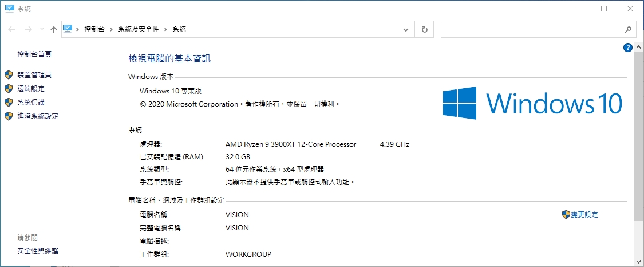Image resolution: width=644 pixels, height=267 pixels.
Task: Click the search magnifier icon
Action: 628,30
